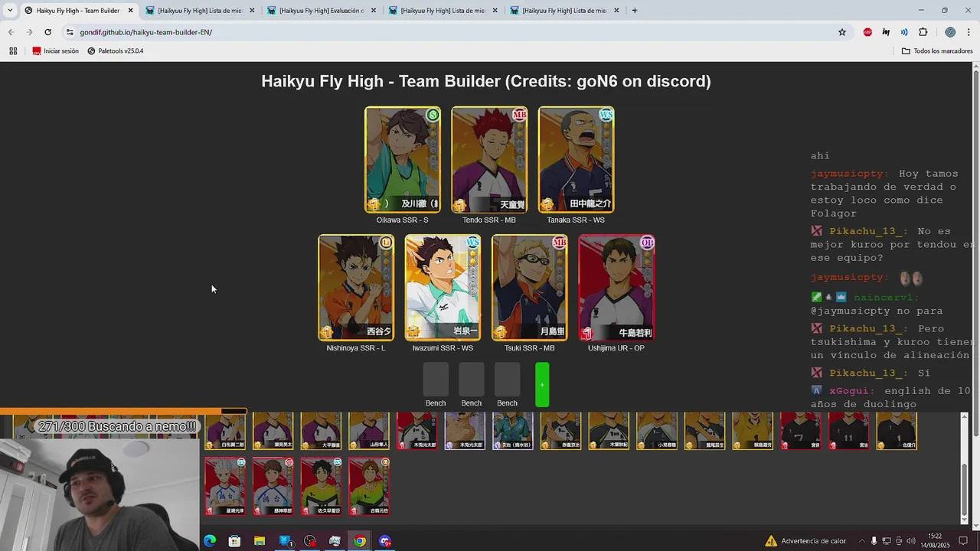
Task: Click the Tanaka SSR wing spiker card
Action: 577,160
